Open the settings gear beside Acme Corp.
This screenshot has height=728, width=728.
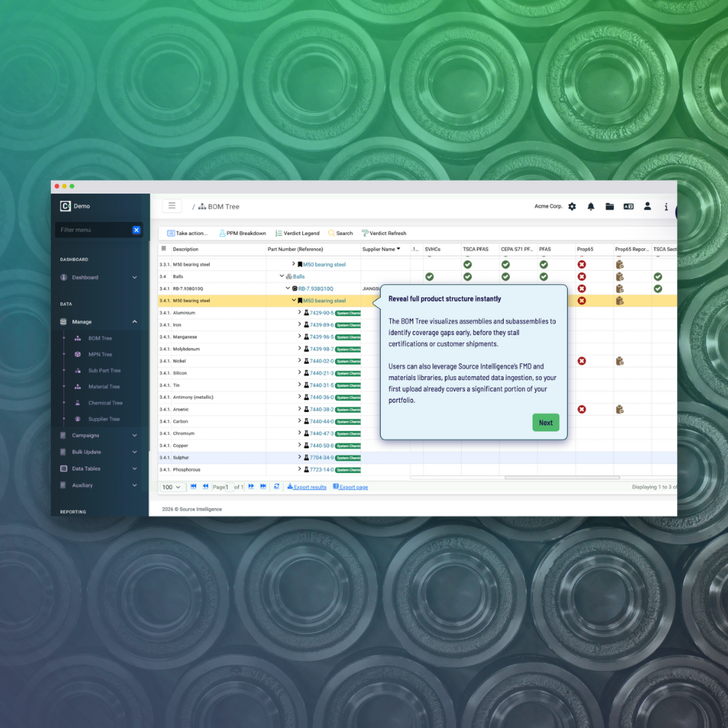tap(572, 207)
